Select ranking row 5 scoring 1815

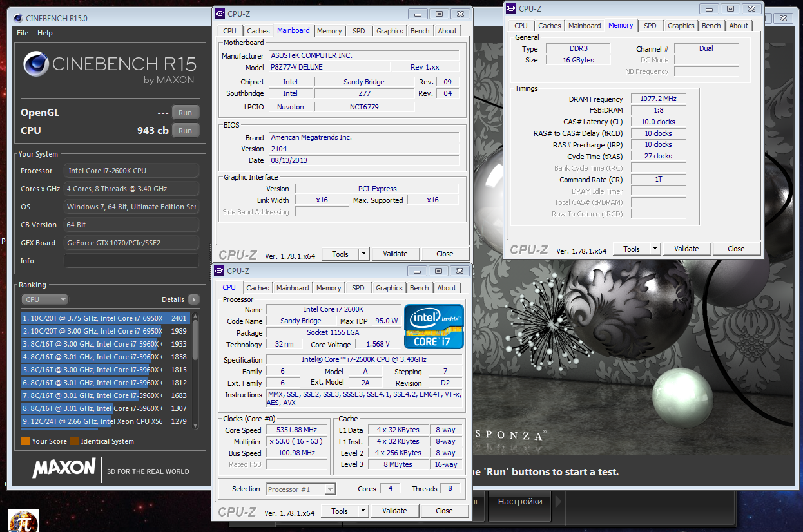click(x=106, y=370)
